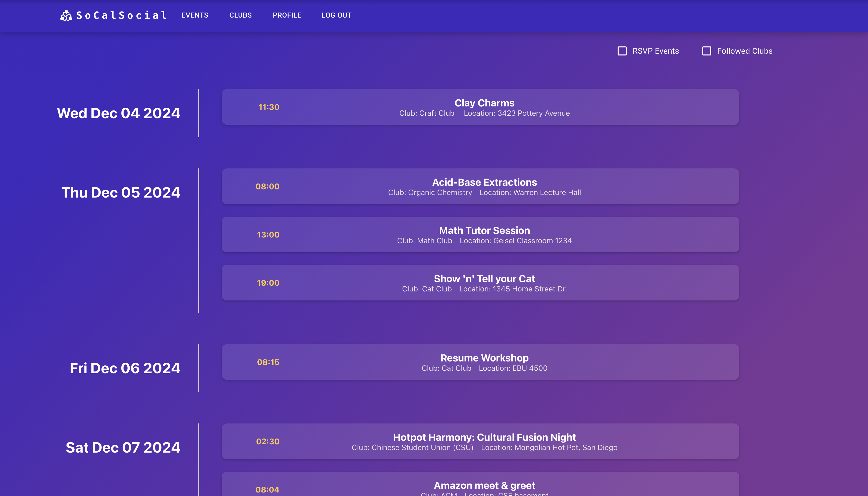Select the Acid-Base Extractions event card
This screenshot has height=496, width=868.
pos(480,186)
